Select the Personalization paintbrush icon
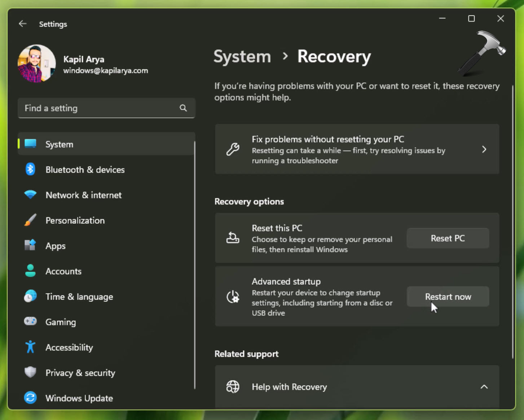The height and width of the screenshot is (420, 524). tap(30, 220)
